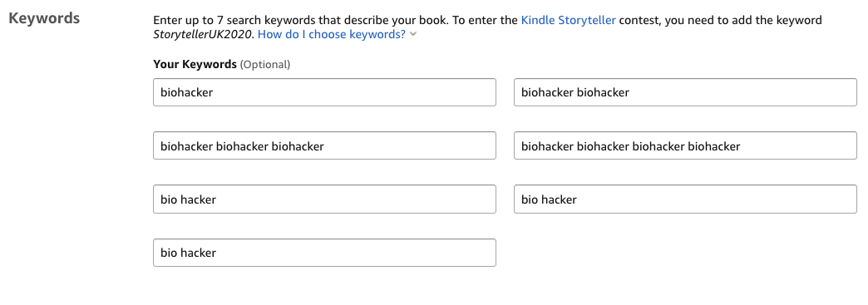The image size is (868, 305).
Task: Focus the first keyword field containing single biohacker
Action: coord(324,92)
